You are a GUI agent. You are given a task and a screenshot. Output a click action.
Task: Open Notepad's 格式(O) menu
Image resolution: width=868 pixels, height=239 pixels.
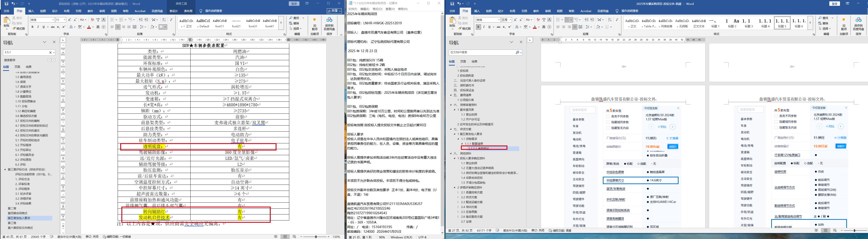pos(377,9)
